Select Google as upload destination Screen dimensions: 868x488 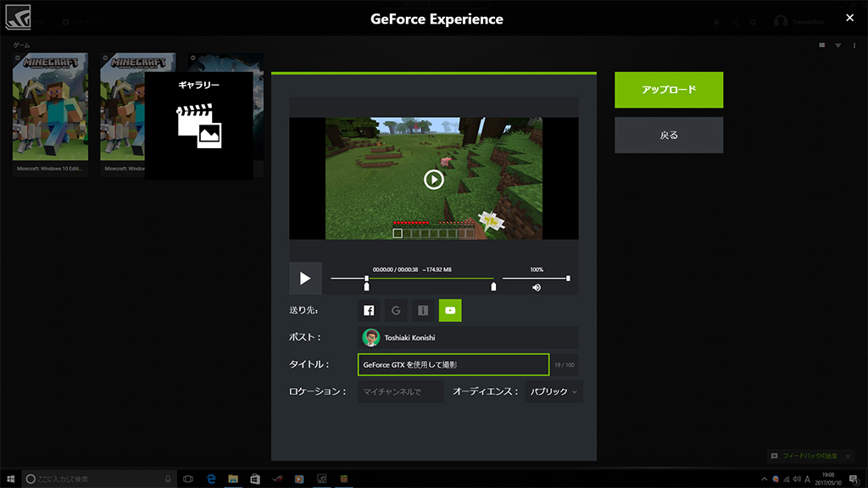(396, 310)
